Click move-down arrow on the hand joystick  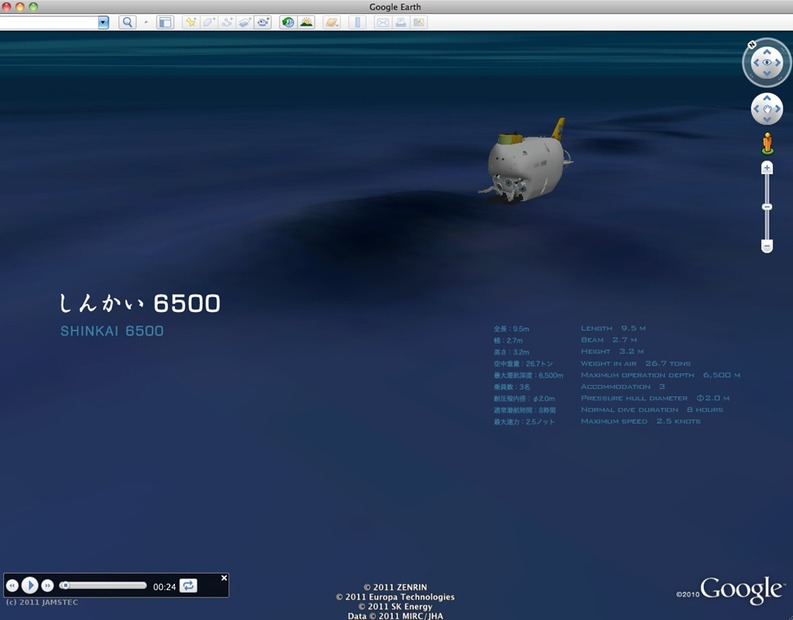(767, 120)
